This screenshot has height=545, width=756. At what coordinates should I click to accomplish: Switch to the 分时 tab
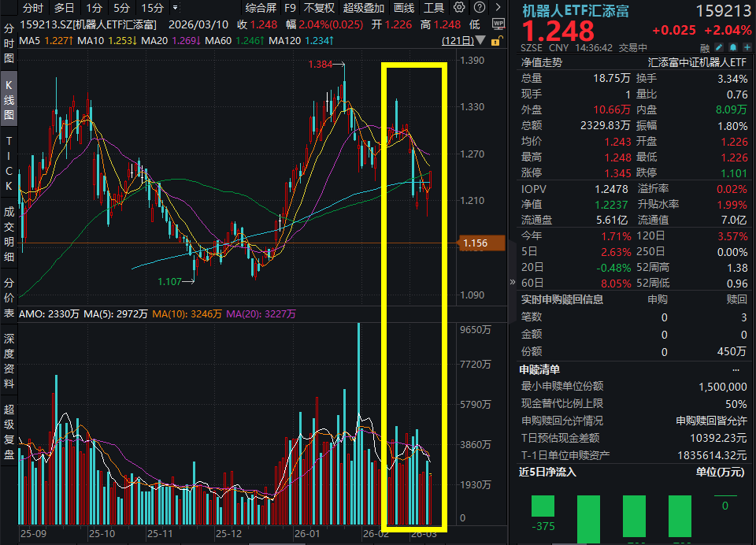31,8
